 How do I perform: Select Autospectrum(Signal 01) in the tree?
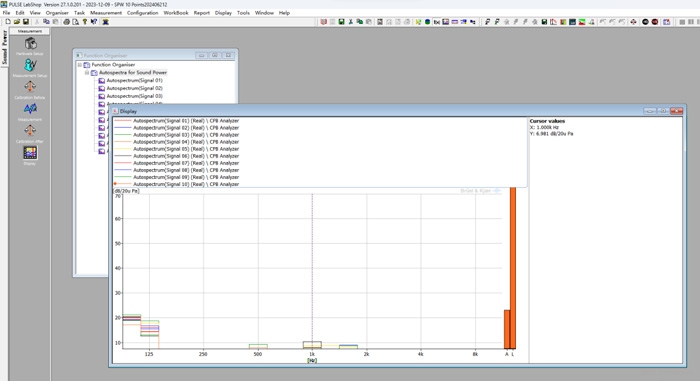click(x=134, y=80)
